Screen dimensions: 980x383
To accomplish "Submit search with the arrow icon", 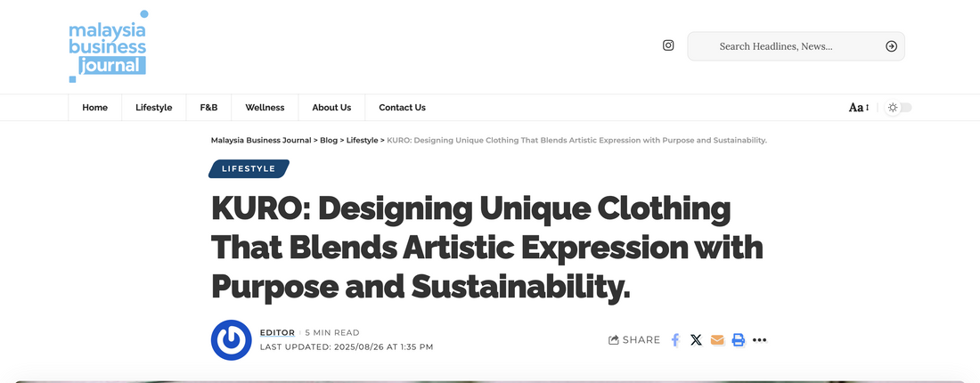I will (891, 46).
